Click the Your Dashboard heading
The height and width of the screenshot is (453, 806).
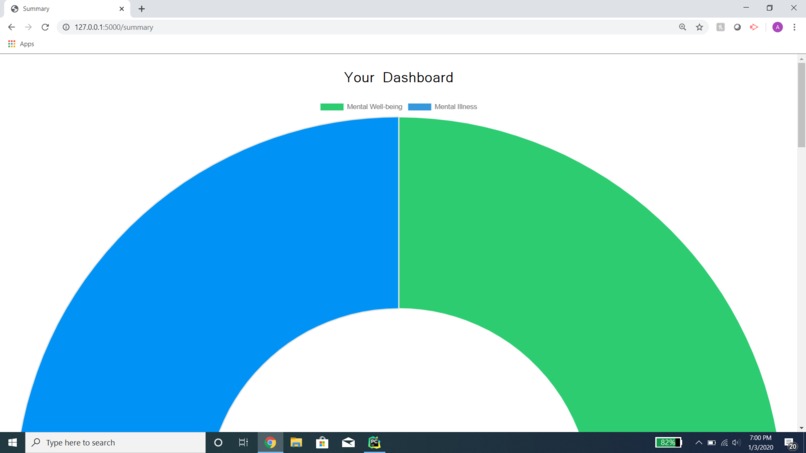click(x=398, y=78)
